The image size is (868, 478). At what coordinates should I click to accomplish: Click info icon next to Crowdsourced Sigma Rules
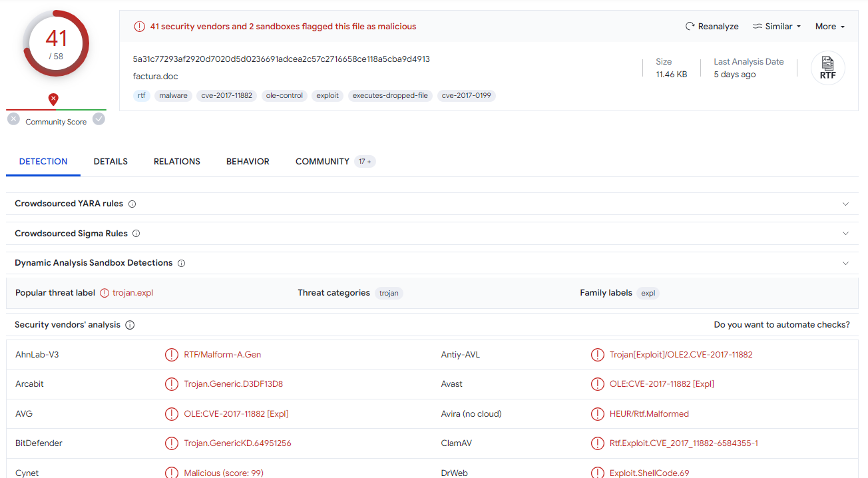(136, 234)
